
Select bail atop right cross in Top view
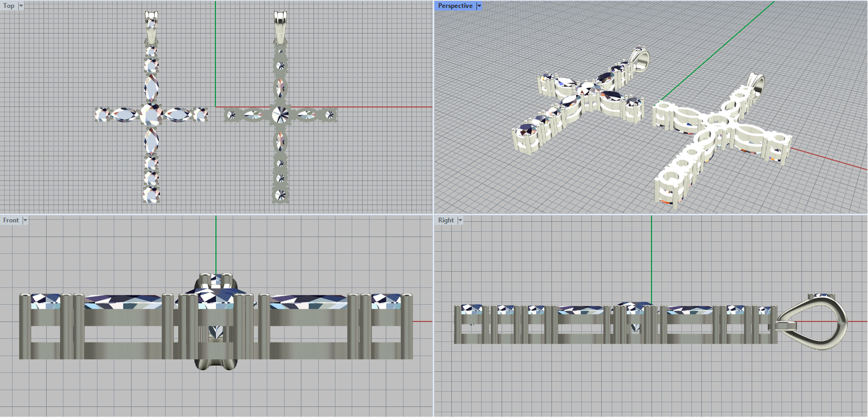pyautogui.click(x=280, y=24)
